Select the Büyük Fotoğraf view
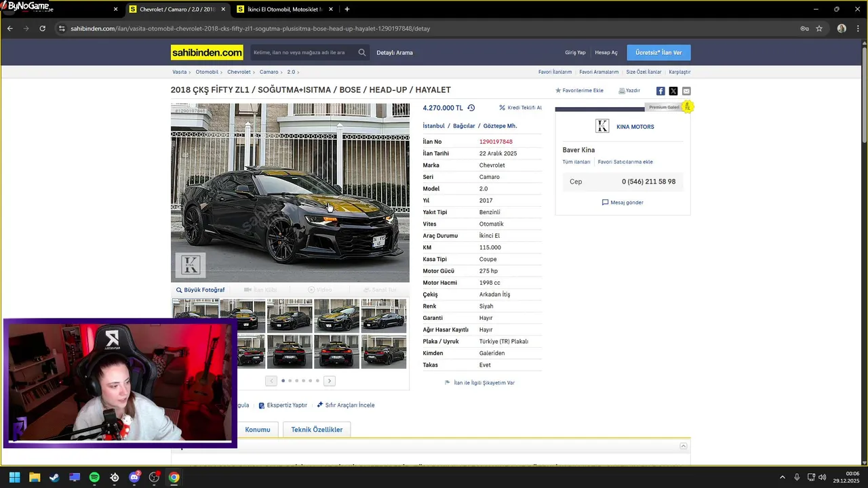 click(x=200, y=290)
